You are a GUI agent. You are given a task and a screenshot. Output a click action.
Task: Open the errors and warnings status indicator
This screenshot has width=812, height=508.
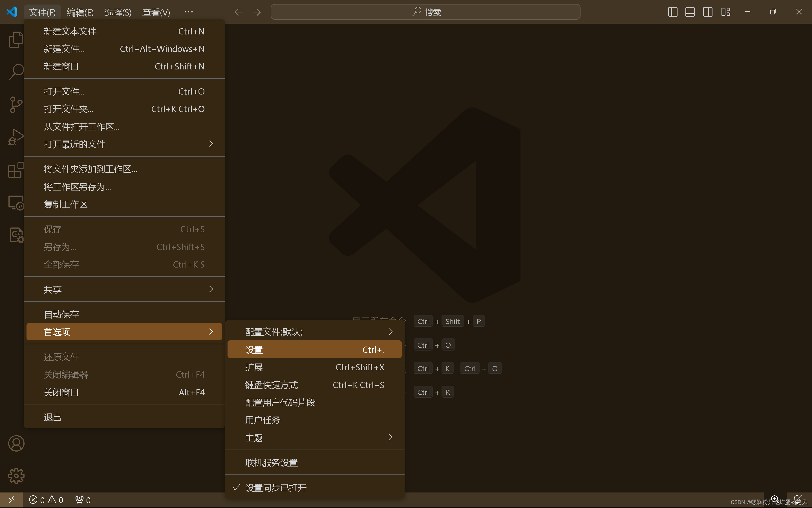46,500
